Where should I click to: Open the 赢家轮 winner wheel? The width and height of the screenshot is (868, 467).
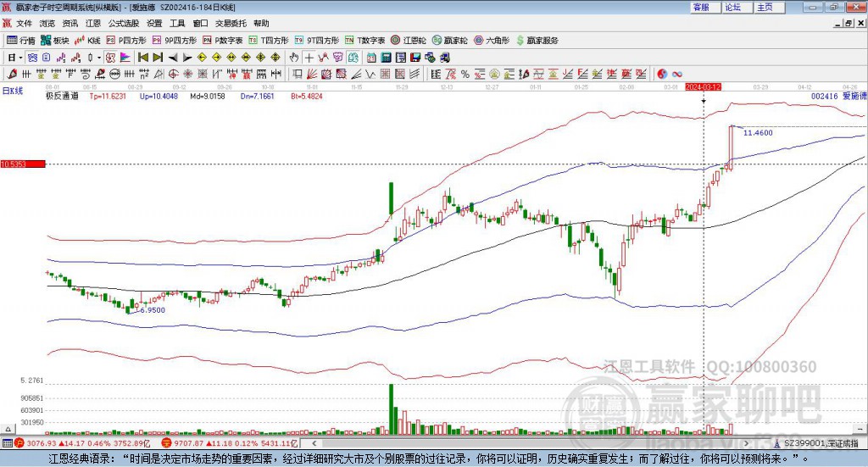click(x=449, y=41)
